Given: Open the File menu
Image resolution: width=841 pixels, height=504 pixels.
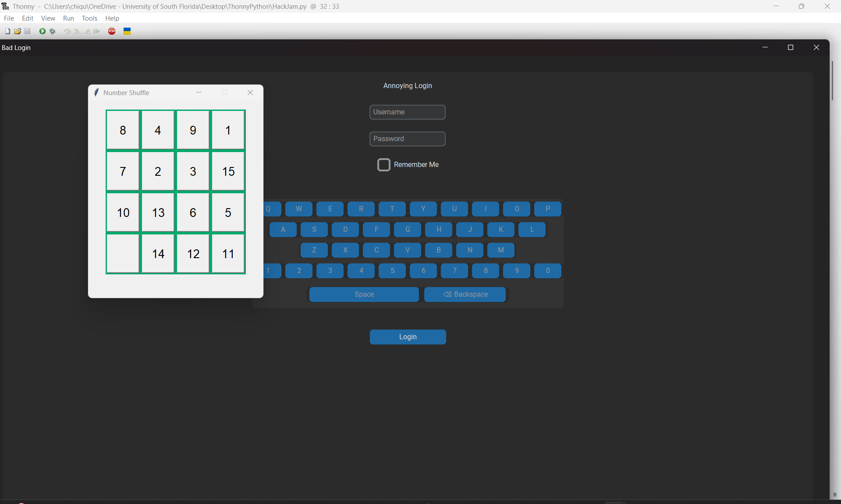Looking at the screenshot, I should (9, 18).
